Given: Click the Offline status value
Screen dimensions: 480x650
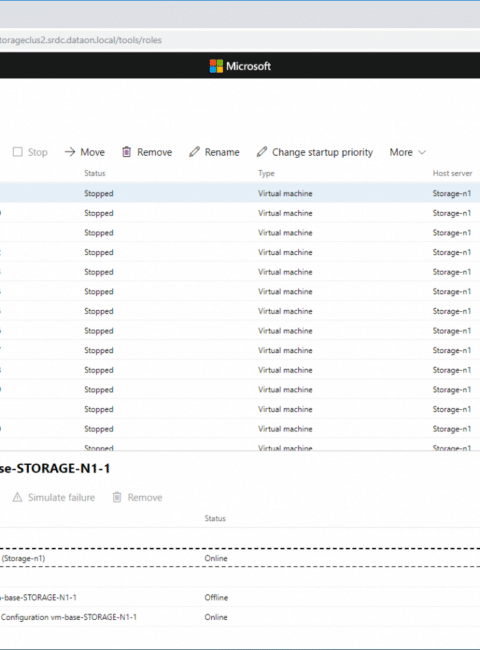Looking at the screenshot, I should tap(216, 597).
